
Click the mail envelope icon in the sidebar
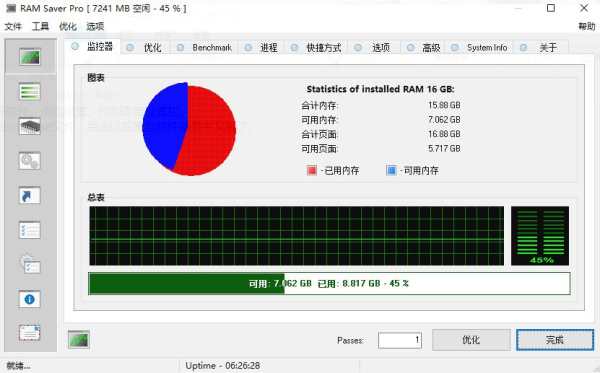pyautogui.click(x=30, y=333)
